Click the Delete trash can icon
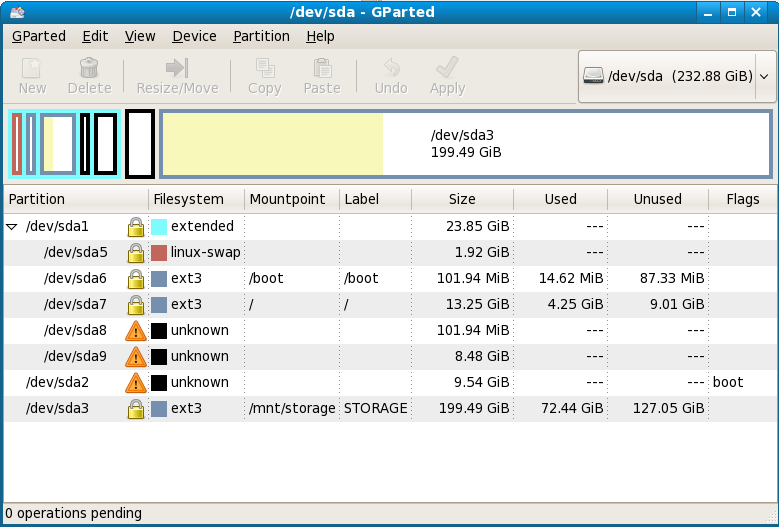 89,68
